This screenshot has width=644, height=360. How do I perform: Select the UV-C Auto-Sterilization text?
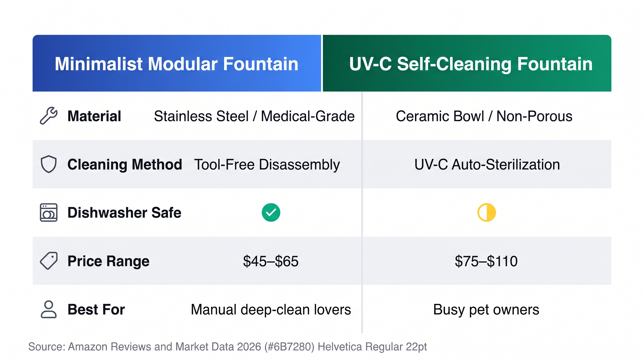[x=487, y=165]
